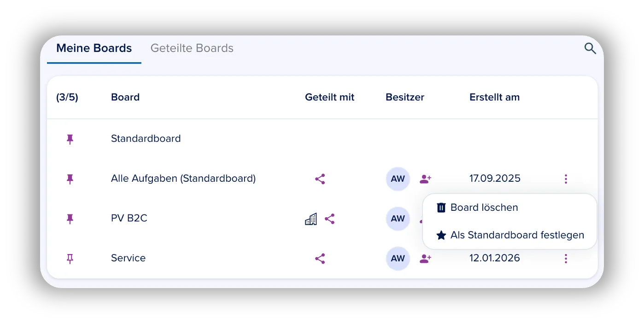Toggle pin for Alle Aufgaben board
The image size is (644, 324).
[70, 179]
